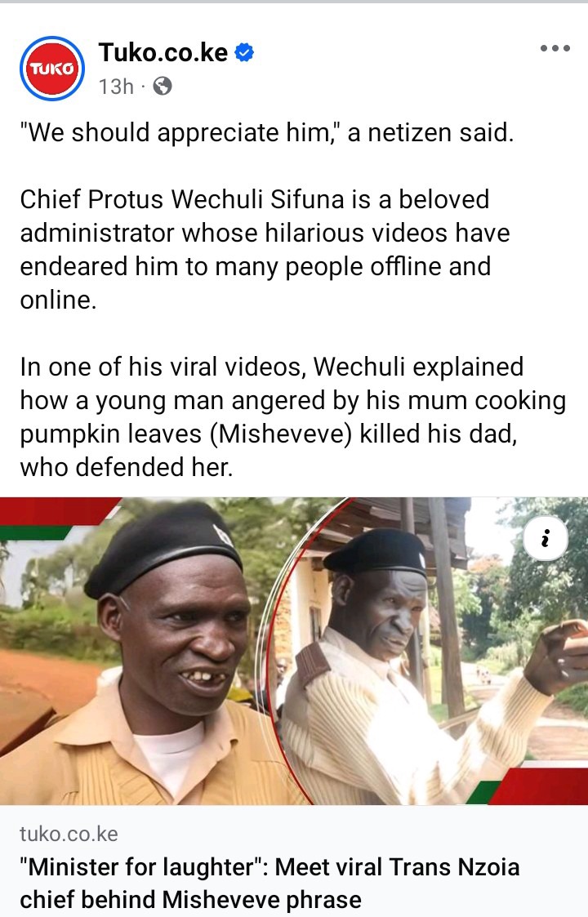This screenshot has width=588, height=917.
Task: Tap the "online." line in the second paragraph
Action: 58,300
